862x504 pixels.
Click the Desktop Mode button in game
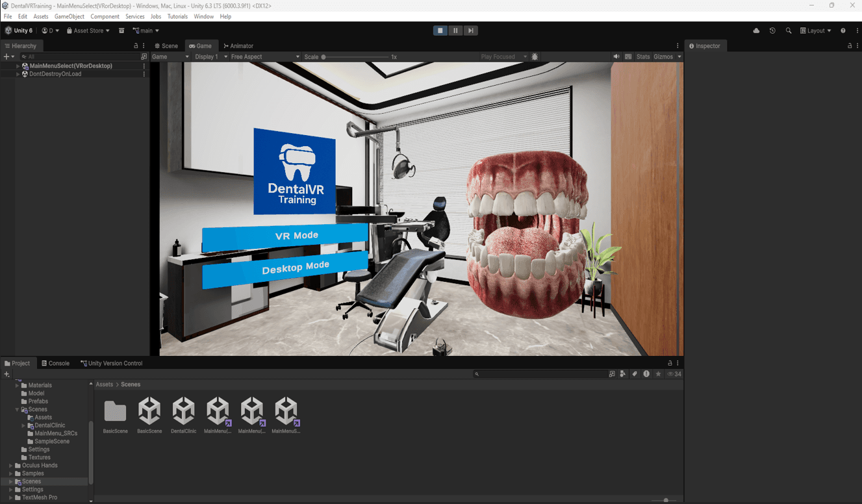pos(286,269)
